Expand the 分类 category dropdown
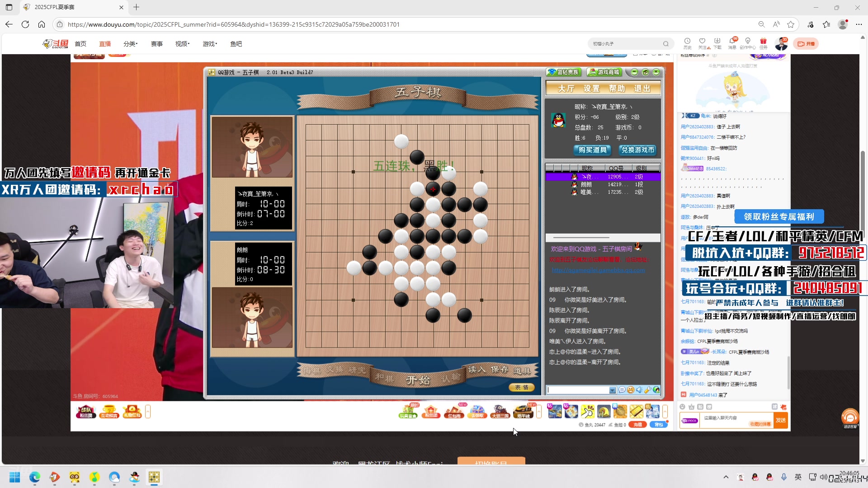The width and height of the screenshot is (868, 488). pos(130,44)
